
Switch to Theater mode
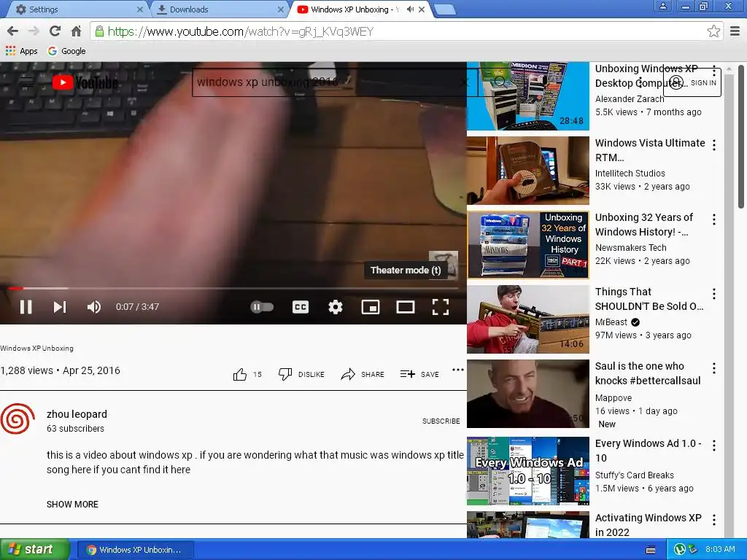pos(406,307)
